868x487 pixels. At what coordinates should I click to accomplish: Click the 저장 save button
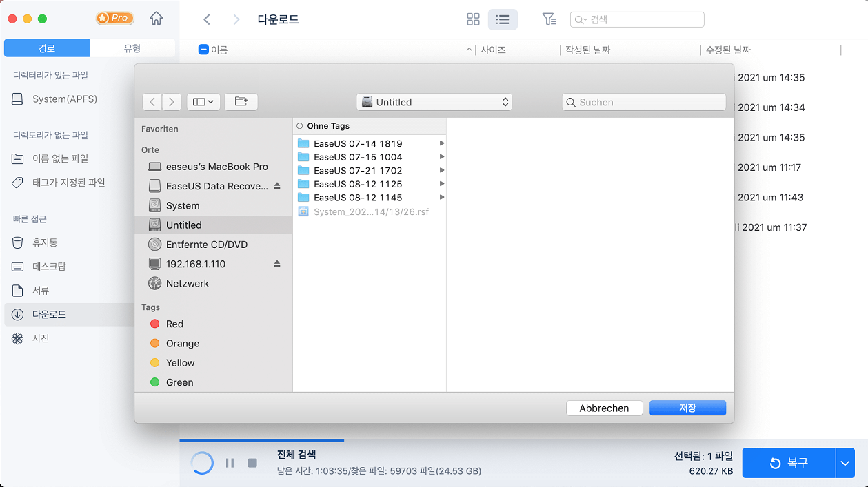(x=687, y=408)
